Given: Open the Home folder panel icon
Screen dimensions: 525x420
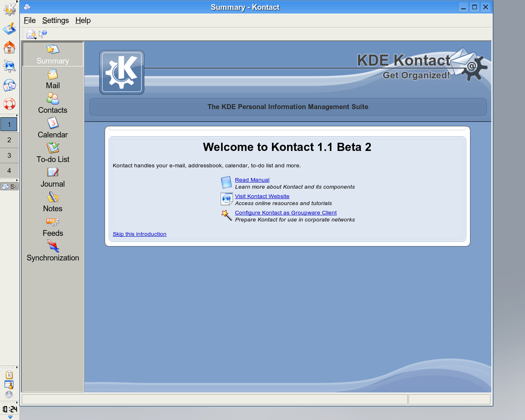Looking at the screenshot, I should tap(9, 47).
